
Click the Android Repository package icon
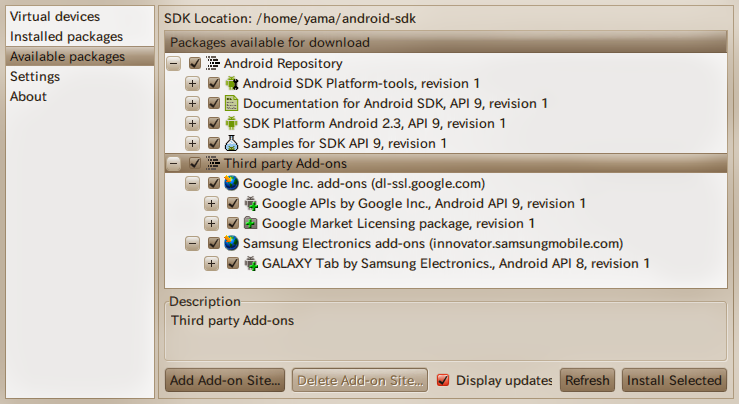coord(212,63)
